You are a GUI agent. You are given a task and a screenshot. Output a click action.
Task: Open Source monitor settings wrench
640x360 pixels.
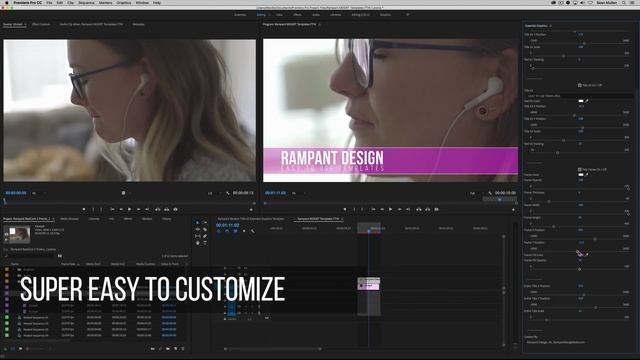point(227,193)
